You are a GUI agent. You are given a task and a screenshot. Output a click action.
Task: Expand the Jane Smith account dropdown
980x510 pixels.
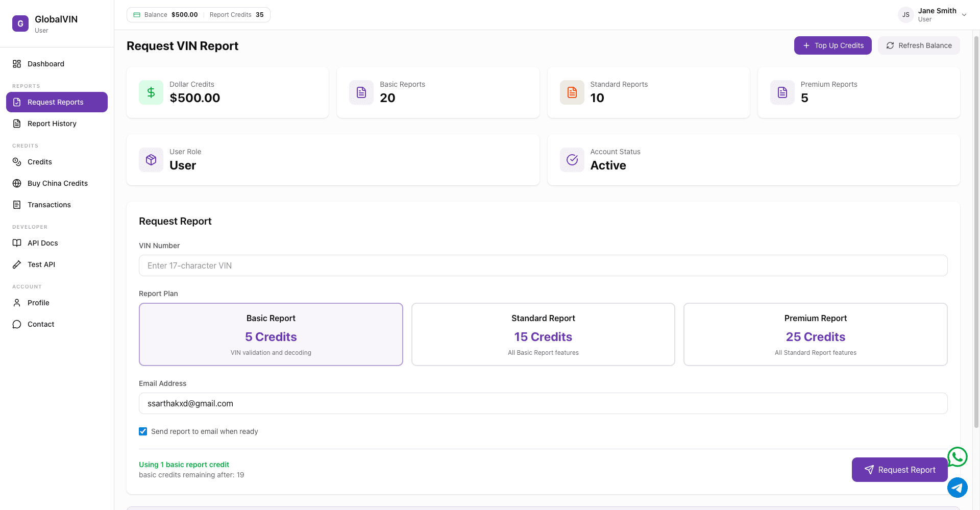tap(964, 15)
